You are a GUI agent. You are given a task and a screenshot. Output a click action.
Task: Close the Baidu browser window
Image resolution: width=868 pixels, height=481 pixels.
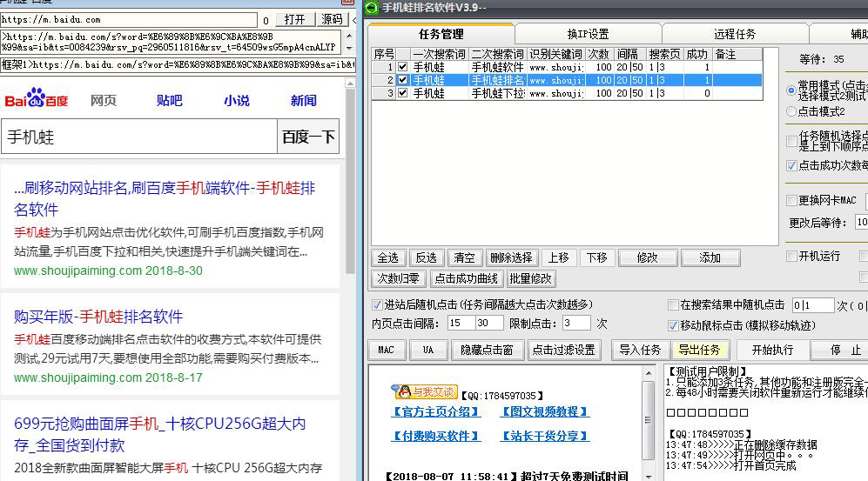pos(348,3)
